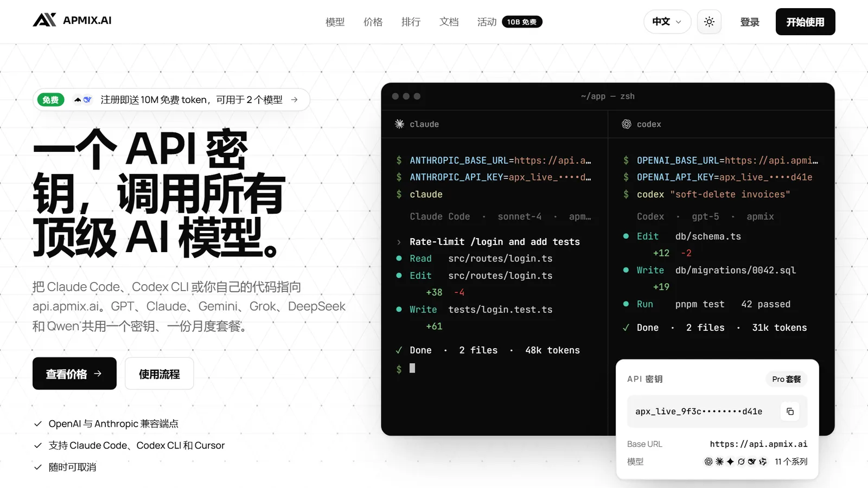Click the checkmark before Done 31k tokens
This screenshot has width=868, height=488.
tap(626, 328)
